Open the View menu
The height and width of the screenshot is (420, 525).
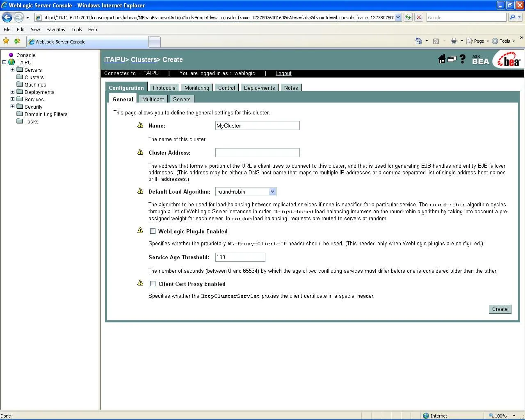pyautogui.click(x=35, y=30)
